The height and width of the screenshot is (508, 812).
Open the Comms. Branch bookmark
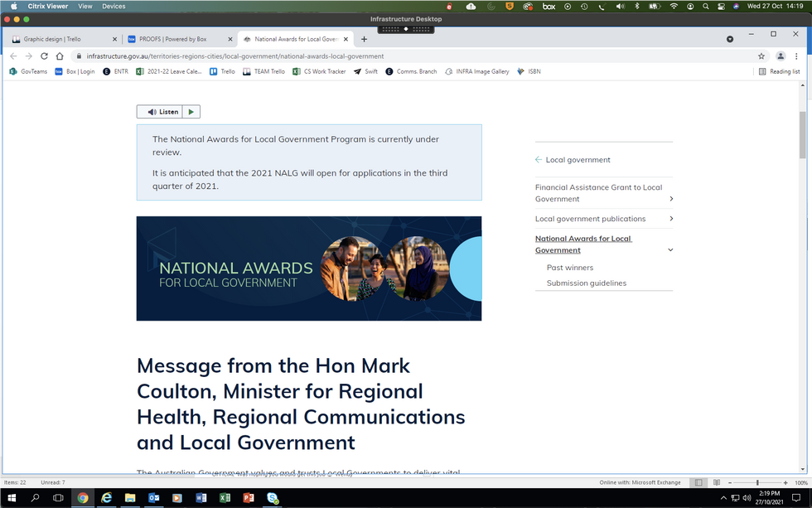[x=411, y=71]
